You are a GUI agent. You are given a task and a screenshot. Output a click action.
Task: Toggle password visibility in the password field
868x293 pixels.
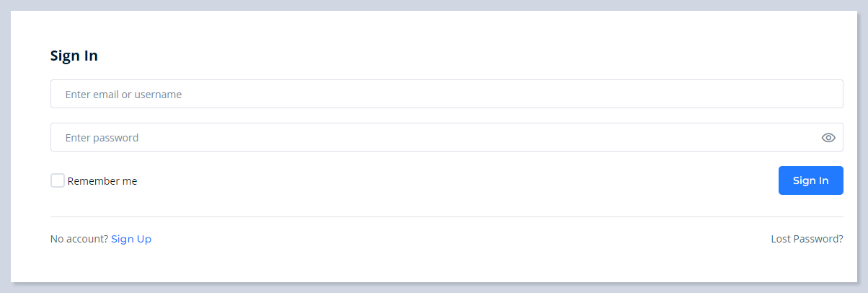tap(828, 138)
